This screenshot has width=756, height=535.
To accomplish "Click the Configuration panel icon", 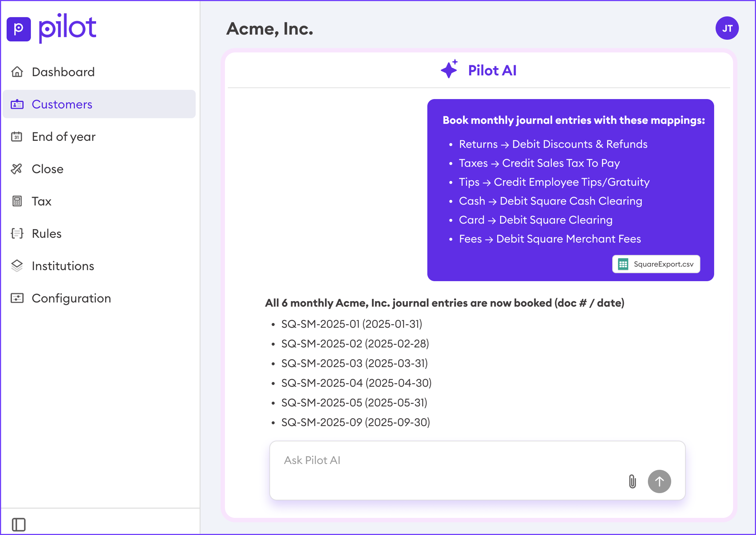I will coord(17,298).
